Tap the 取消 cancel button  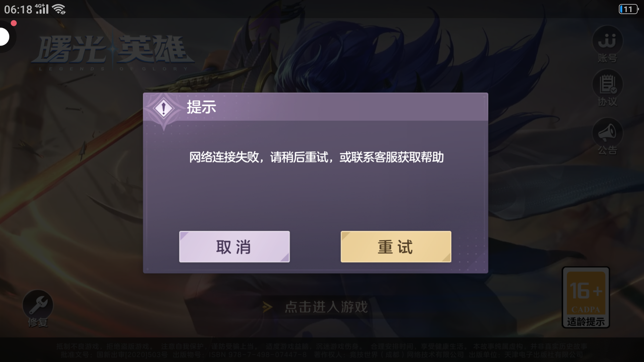click(234, 247)
